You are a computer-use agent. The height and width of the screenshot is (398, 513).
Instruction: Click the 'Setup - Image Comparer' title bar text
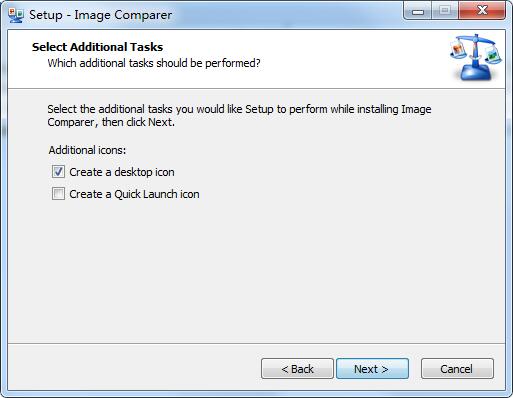point(100,15)
